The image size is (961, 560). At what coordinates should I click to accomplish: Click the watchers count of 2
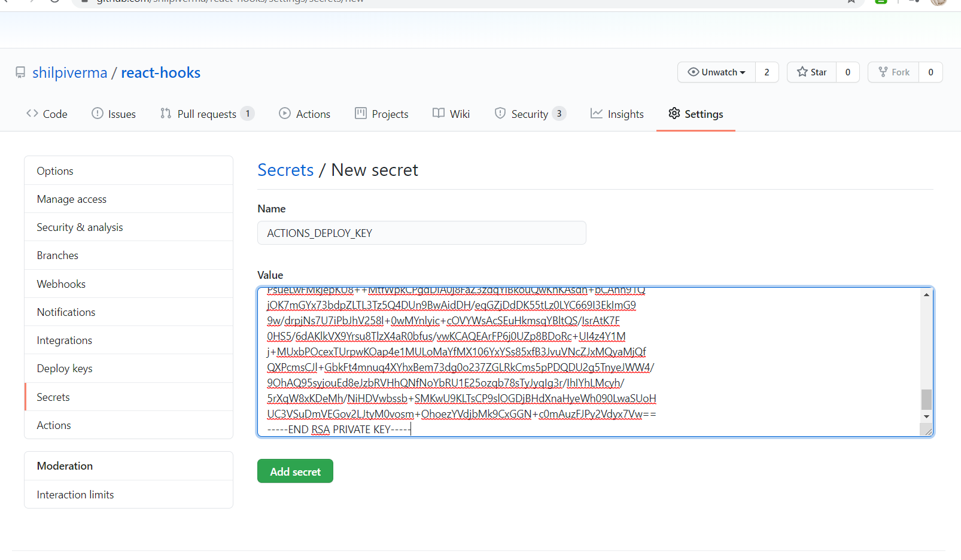(x=767, y=72)
